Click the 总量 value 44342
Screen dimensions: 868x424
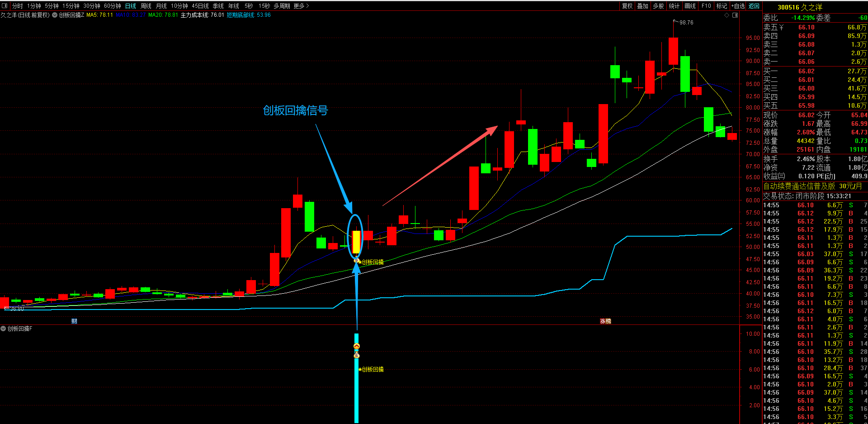tap(805, 141)
